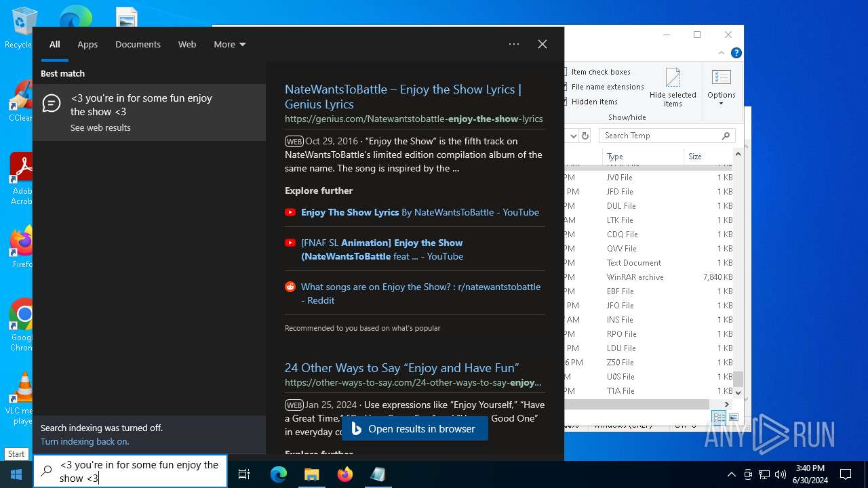The height and width of the screenshot is (488, 868).
Task: Close the search panel with X
Action: click(x=542, y=44)
